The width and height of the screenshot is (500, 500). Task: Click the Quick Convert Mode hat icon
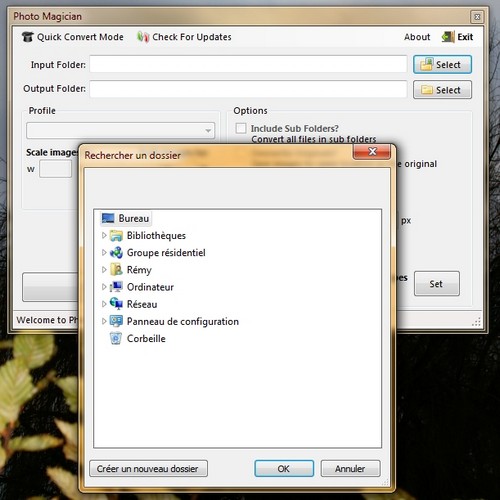[x=28, y=37]
